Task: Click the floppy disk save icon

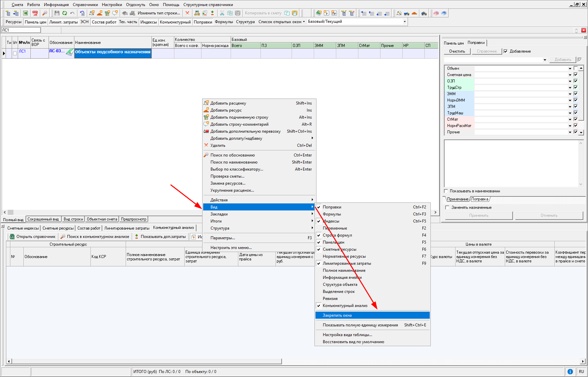Action: click(x=57, y=13)
